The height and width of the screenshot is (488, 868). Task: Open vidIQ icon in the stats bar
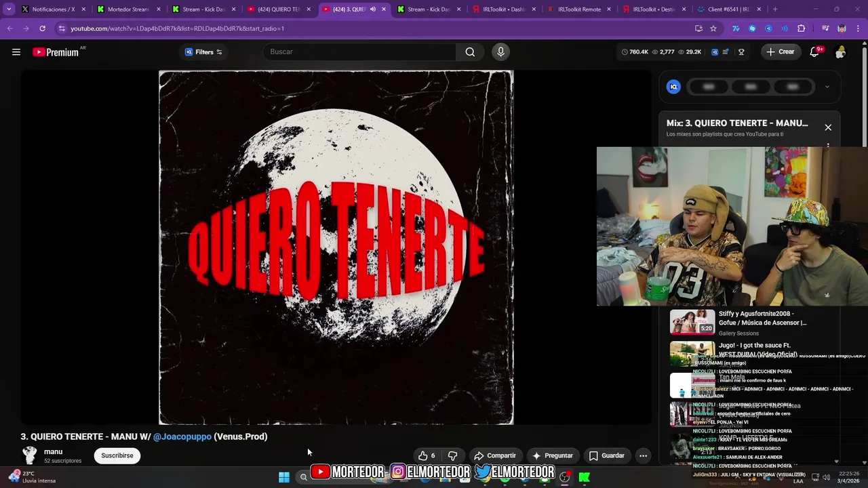point(715,52)
